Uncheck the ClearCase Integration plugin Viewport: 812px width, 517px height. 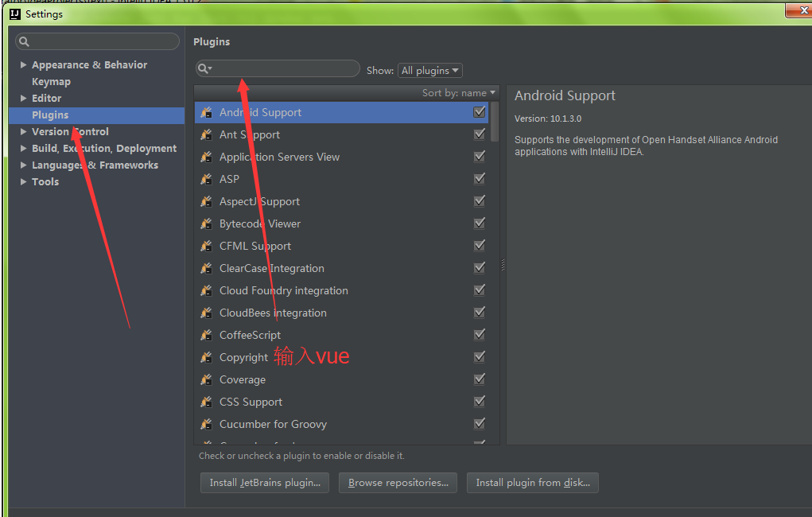(480, 268)
